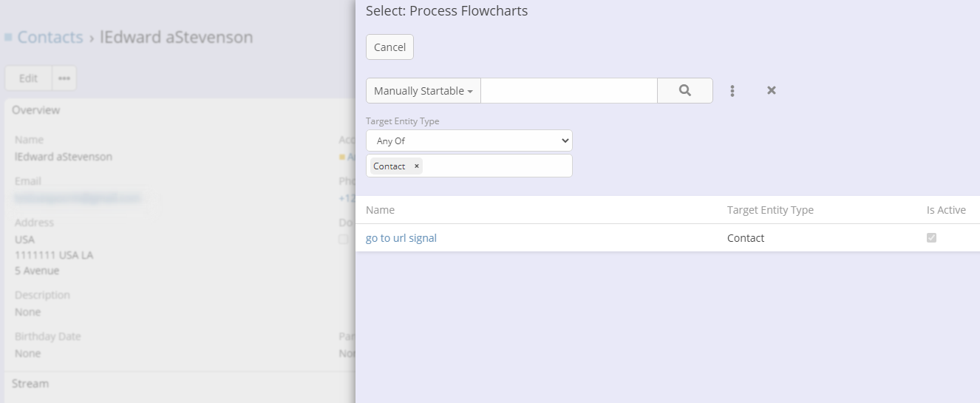Image resolution: width=980 pixels, height=403 pixels.
Task: Click the magnifier search button
Action: [x=684, y=90]
